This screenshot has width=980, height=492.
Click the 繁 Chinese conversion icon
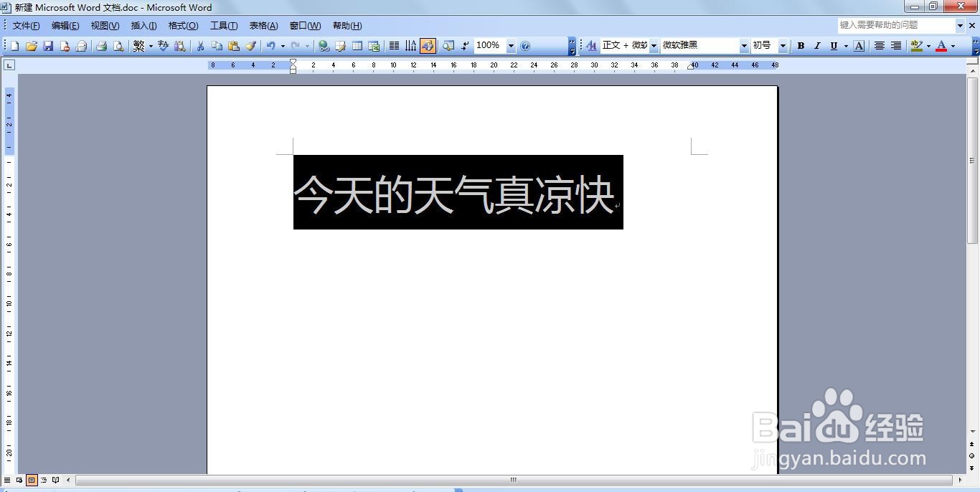pos(139,46)
